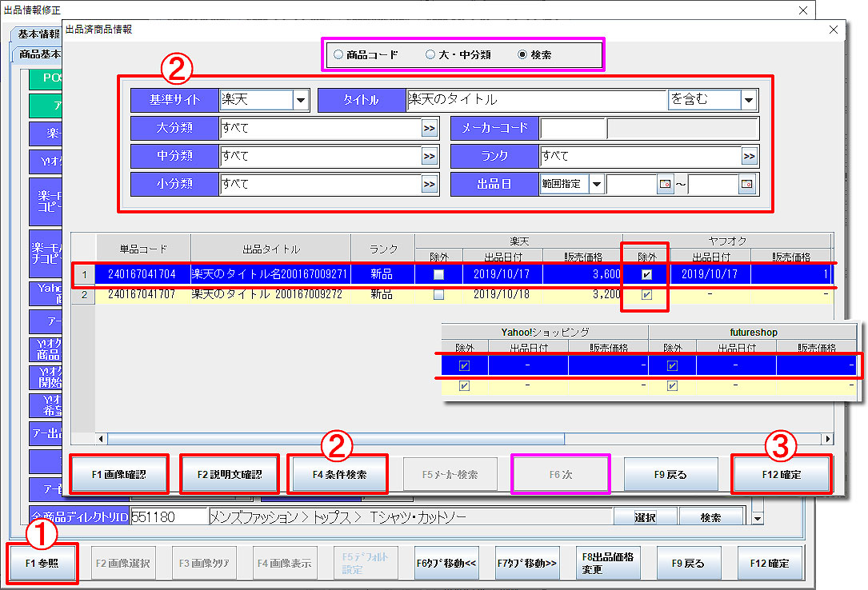868x590 pixels.
Task: Switch to the 基本情報 tab
Action: point(37,34)
